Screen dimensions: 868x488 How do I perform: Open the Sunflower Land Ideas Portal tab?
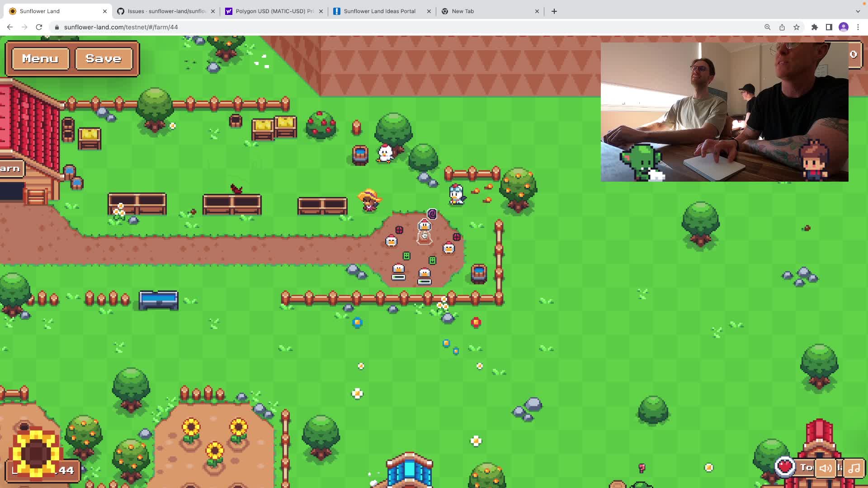379,11
